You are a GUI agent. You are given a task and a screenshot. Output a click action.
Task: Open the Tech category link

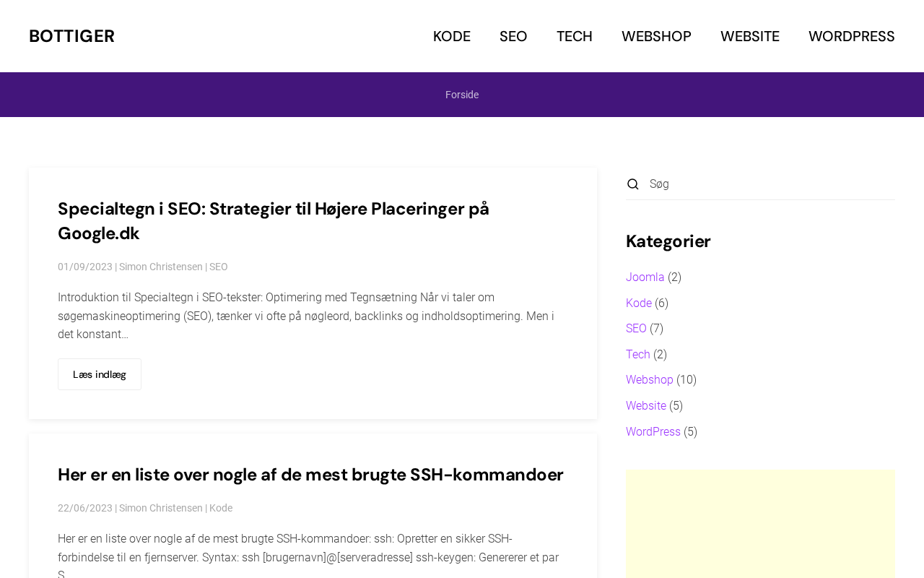(x=638, y=355)
